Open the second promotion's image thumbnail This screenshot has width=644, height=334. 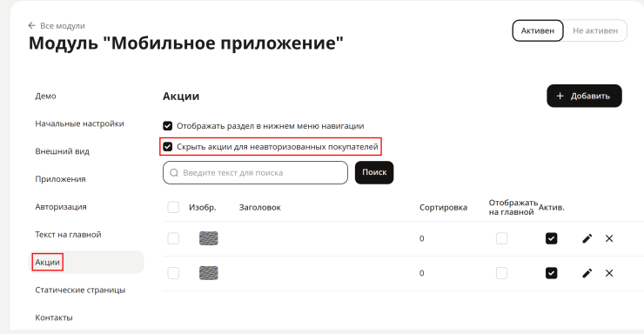pos(209,273)
